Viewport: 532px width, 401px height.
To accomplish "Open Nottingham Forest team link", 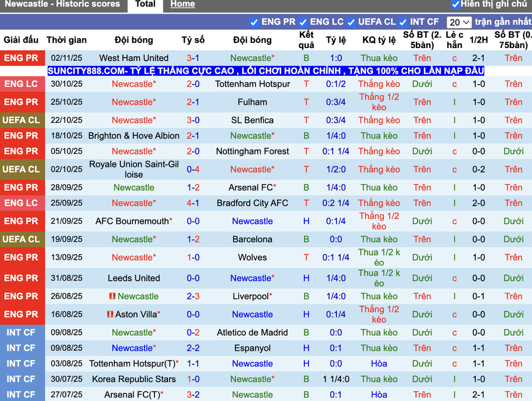I will 252,151.
